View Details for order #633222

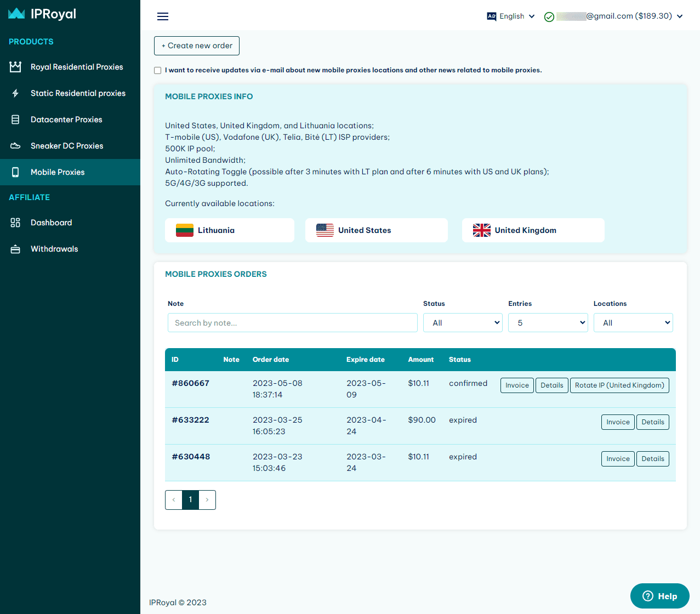(653, 422)
